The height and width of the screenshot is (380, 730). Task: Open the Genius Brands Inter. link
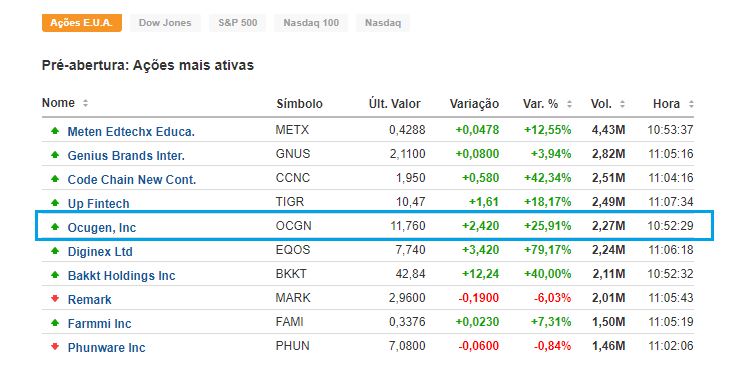click(x=126, y=156)
